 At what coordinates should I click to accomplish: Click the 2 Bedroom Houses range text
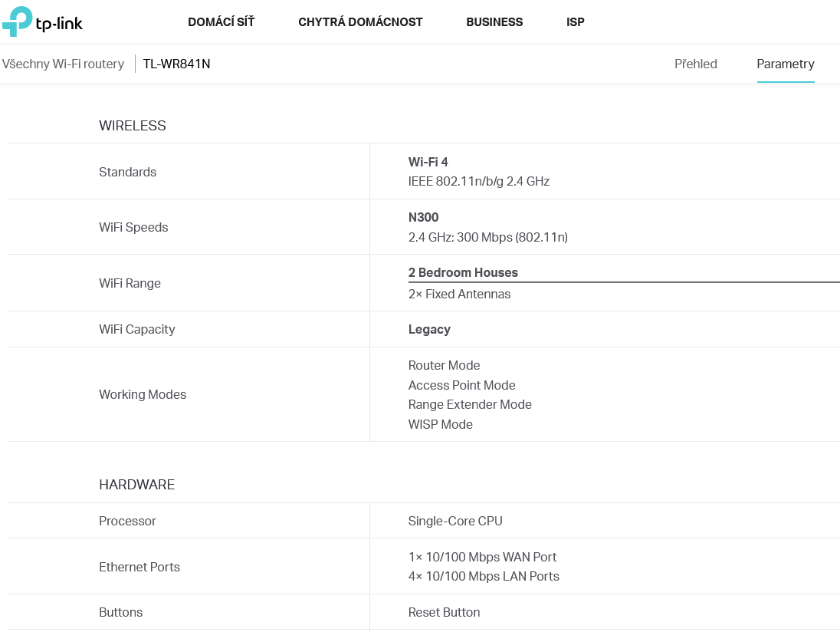pyautogui.click(x=463, y=272)
